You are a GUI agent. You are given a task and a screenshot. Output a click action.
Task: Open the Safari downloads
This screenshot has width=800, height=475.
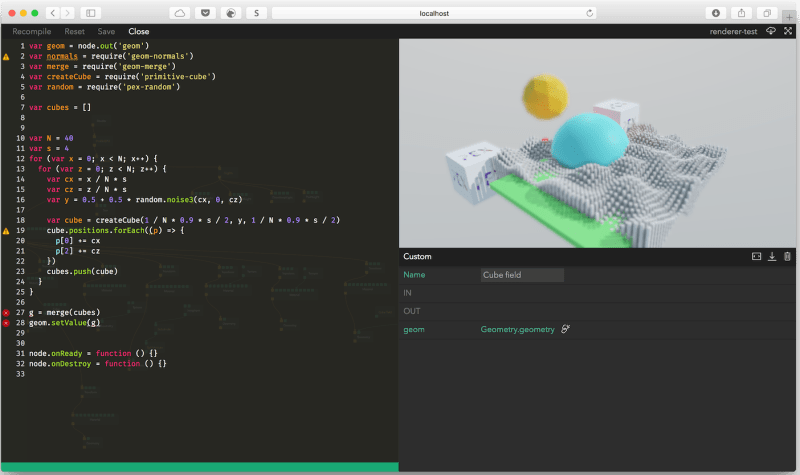point(716,13)
